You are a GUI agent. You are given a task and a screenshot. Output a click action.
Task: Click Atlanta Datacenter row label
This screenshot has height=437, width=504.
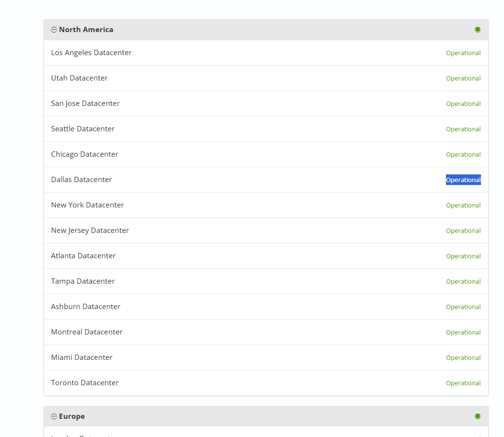coord(83,255)
